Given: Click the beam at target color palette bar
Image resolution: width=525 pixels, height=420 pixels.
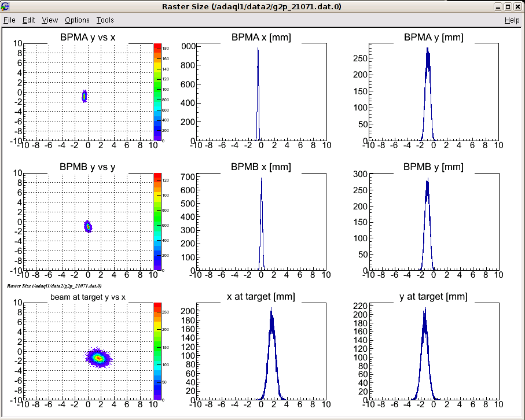Looking at the screenshot, I should 157,351.
